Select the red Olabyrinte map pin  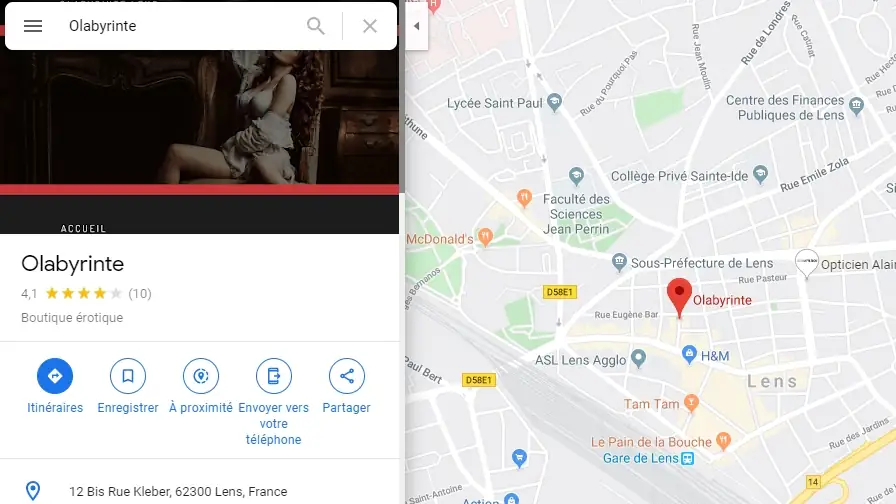tap(679, 296)
